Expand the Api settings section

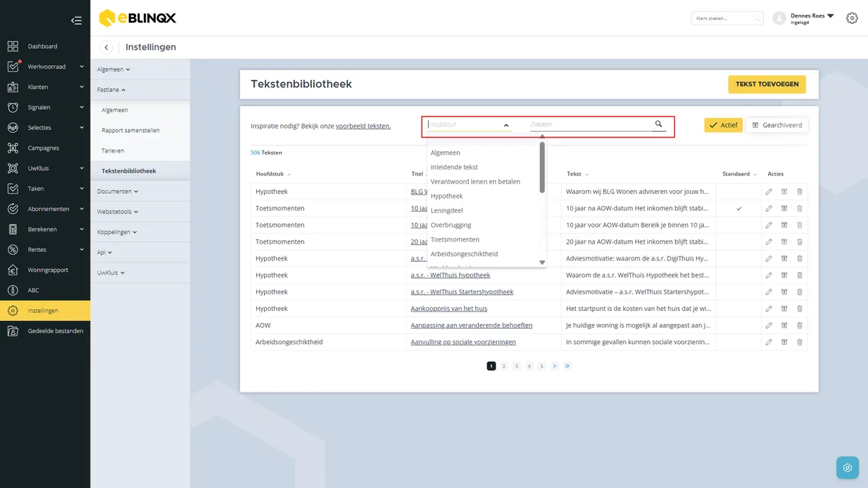tap(105, 252)
